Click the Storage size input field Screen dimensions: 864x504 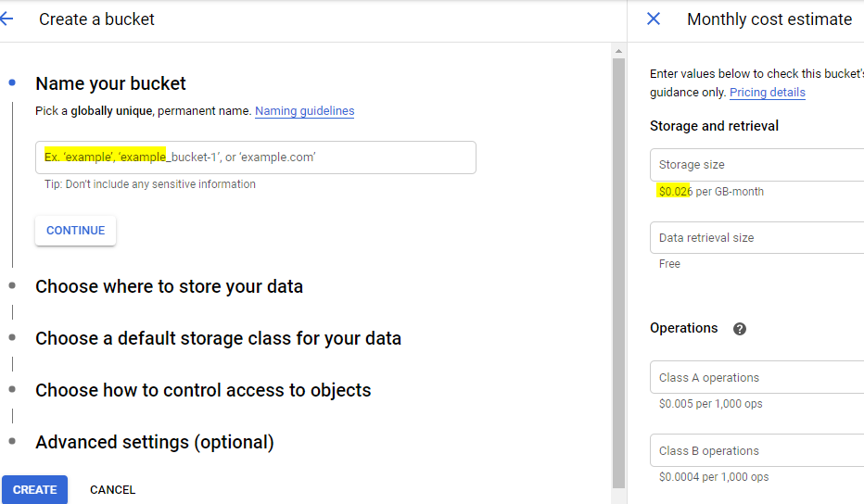tap(756, 165)
